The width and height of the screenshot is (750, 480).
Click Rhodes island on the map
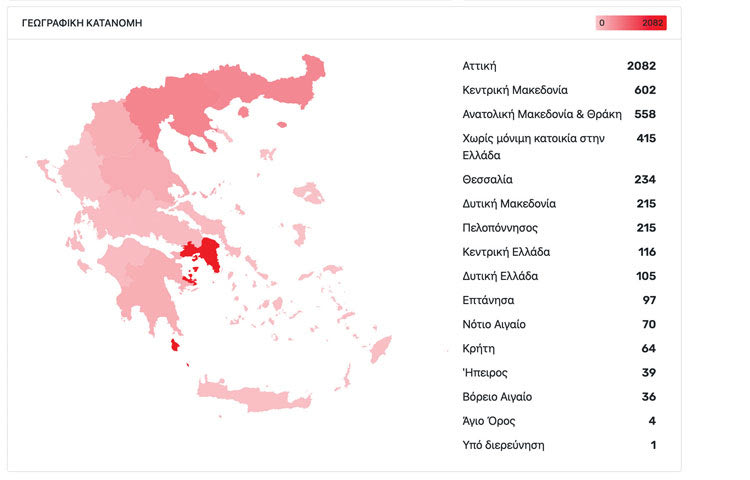pos(382,349)
